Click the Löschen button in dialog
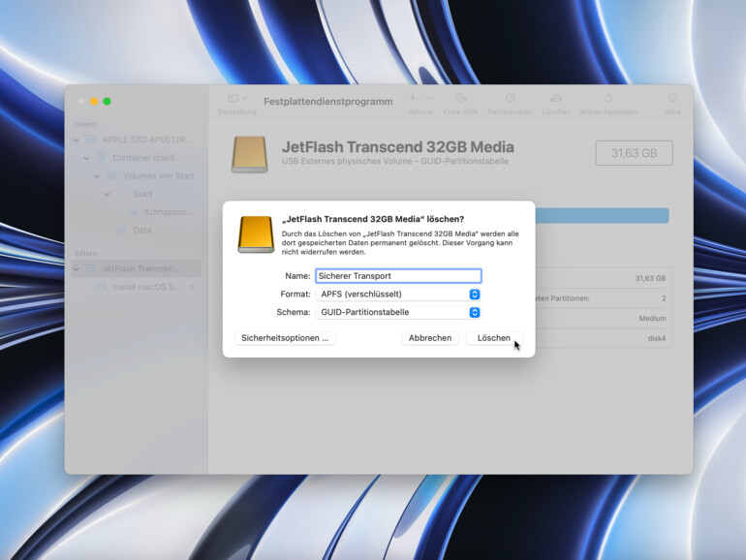The image size is (746, 560). (494, 338)
